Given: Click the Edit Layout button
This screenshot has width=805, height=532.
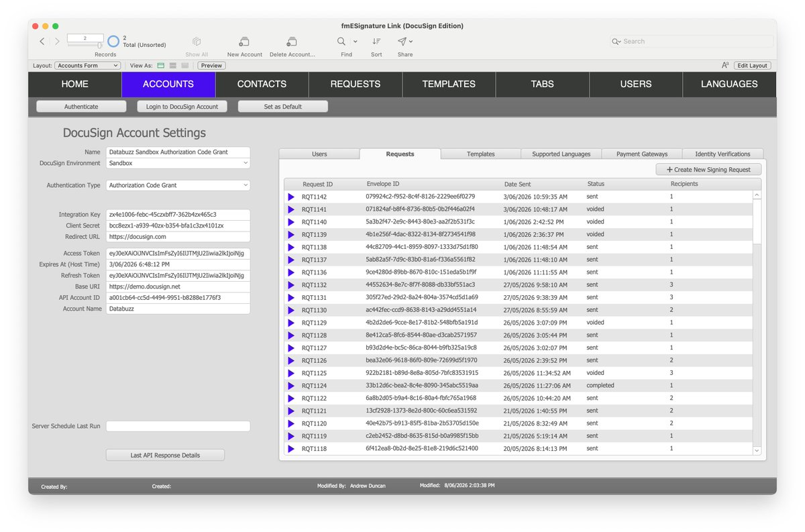Looking at the screenshot, I should [752, 66].
